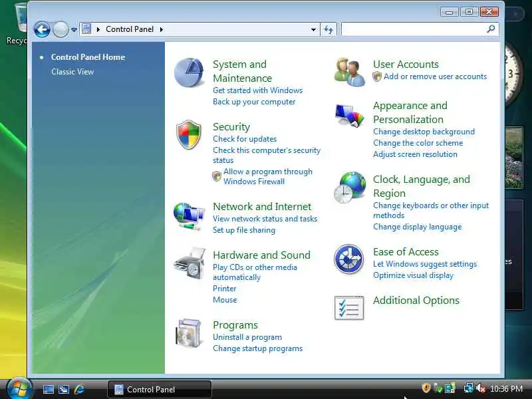Click Change the color scheme
This screenshot has height=399, width=532.
[418, 143]
